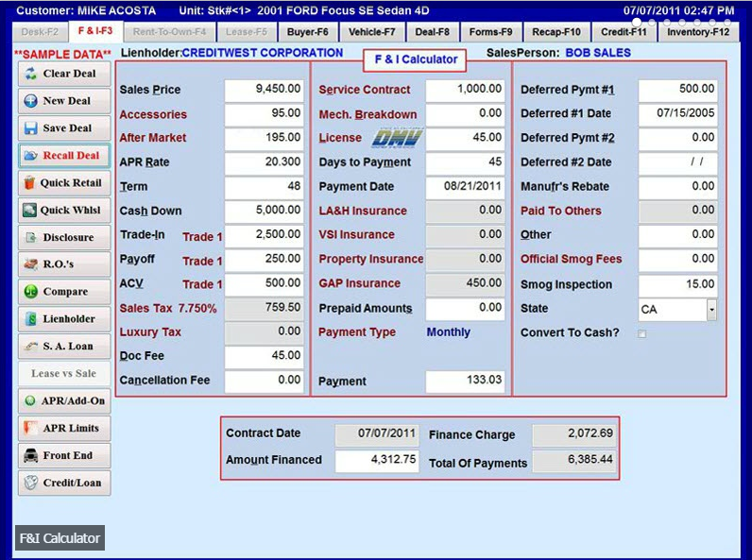
Task: Click the APR Rate field showing 20.300
Action: pyautogui.click(x=265, y=162)
